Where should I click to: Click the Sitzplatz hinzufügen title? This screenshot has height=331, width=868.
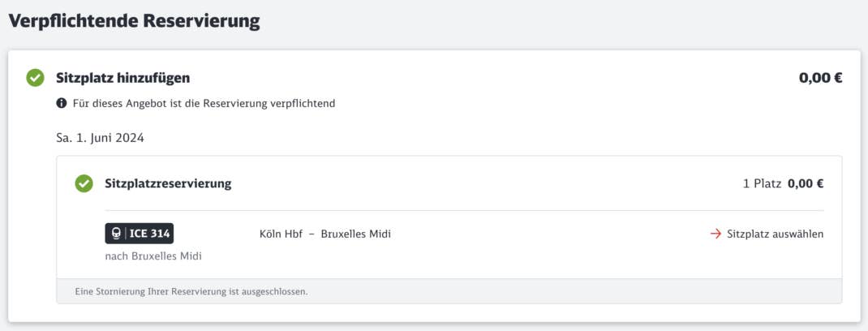(x=122, y=78)
